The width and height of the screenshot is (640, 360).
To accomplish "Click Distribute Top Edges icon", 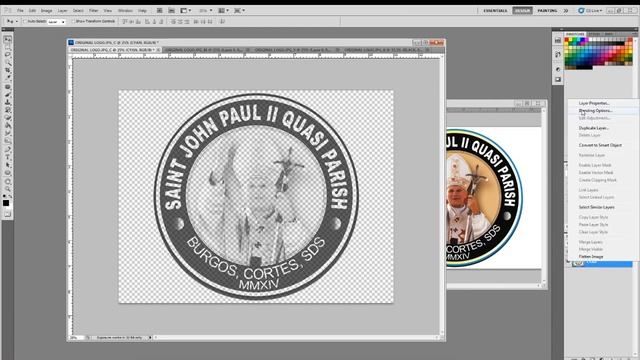I will pyautogui.click(x=173, y=21).
